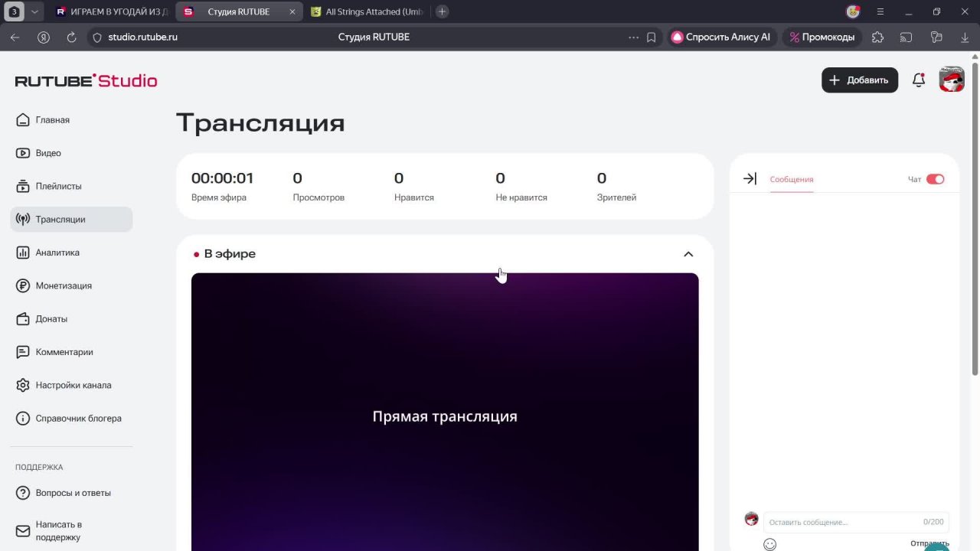Click the page vertical scrollbar
980x551 pixels.
pyautogui.click(x=975, y=230)
